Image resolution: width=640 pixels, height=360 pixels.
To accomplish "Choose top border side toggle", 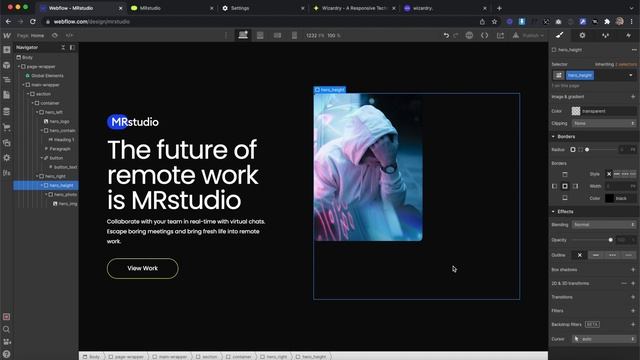I will 565,175.
